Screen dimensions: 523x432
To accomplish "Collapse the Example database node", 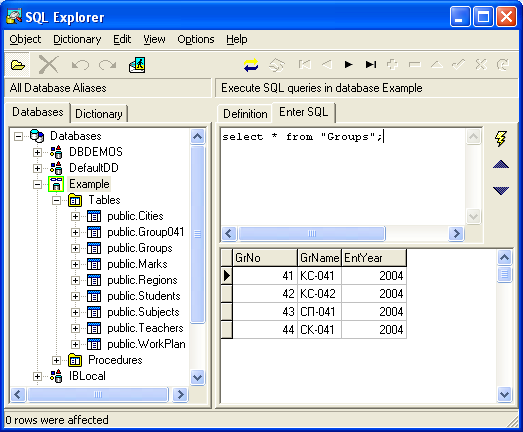I will pyautogui.click(x=37, y=184).
